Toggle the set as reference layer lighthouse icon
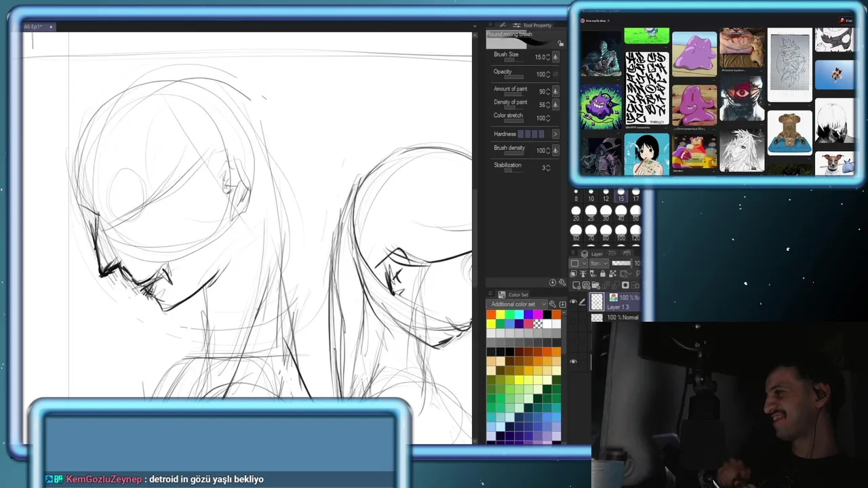Screen dimensions: 868x488 [583, 274]
